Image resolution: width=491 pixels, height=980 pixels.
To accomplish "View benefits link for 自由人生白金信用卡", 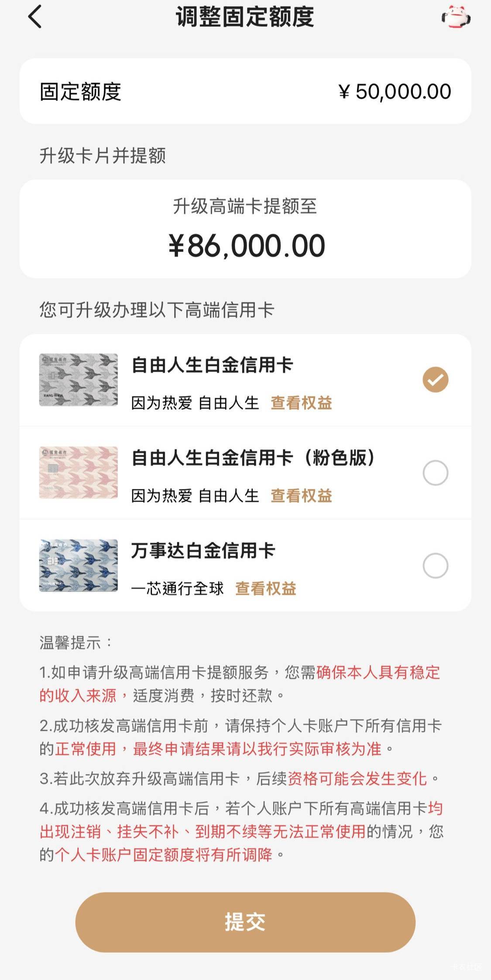I will tap(301, 403).
